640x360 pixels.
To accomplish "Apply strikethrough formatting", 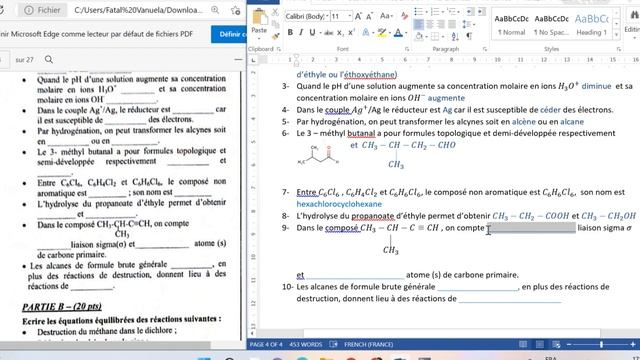I will (329, 33).
